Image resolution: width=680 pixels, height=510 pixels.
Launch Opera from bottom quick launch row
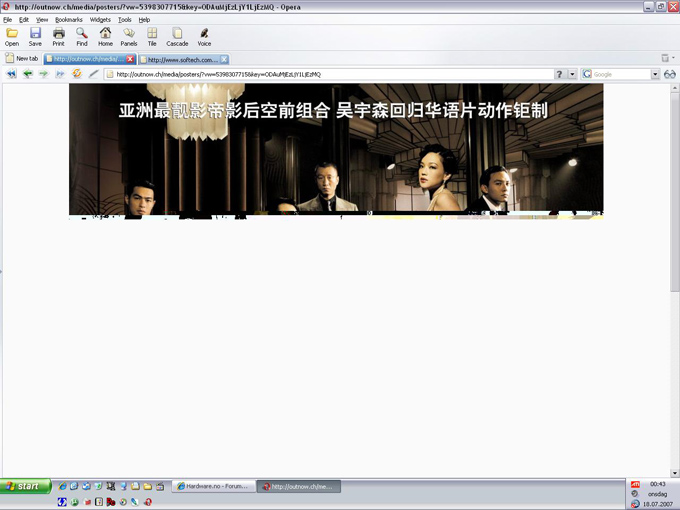[148, 502]
